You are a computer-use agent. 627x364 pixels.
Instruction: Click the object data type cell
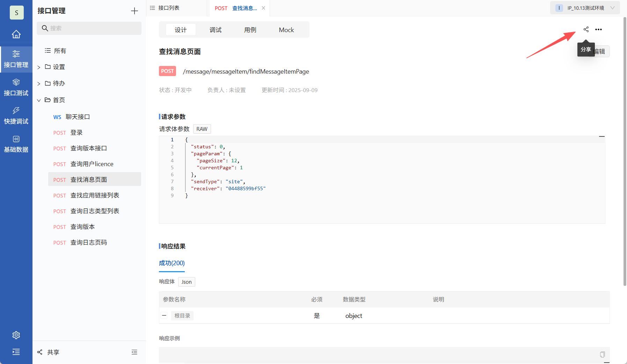tap(354, 316)
